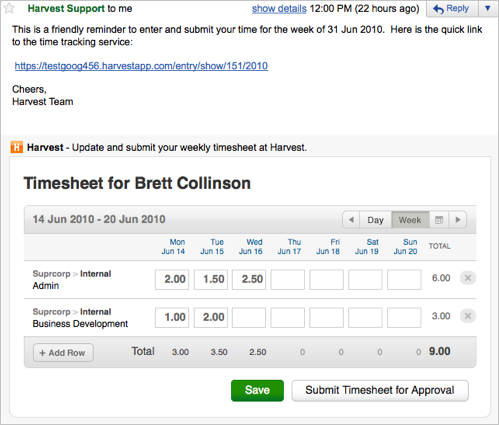Click the Add Row button
Image resolution: width=499 pixels, height=425 pixels.
pos(63,353)
